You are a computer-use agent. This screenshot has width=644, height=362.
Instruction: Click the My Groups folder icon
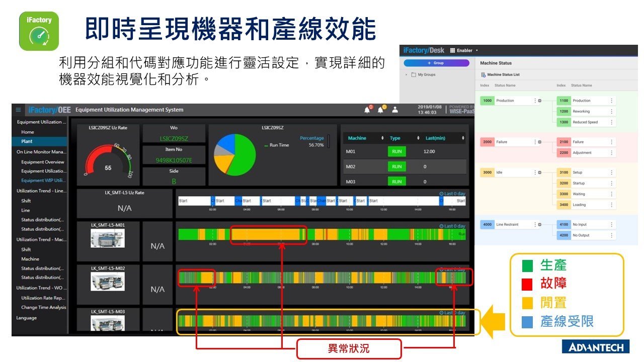pos(414,74)
